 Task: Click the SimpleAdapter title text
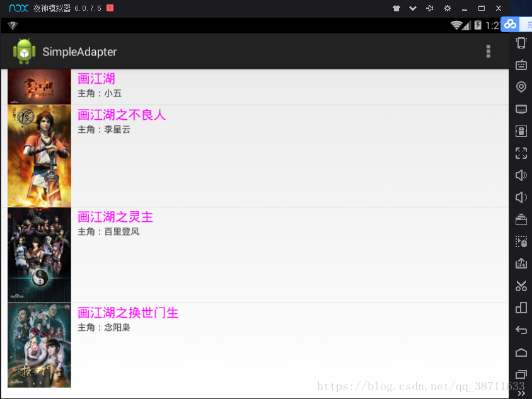click(79, 52)
